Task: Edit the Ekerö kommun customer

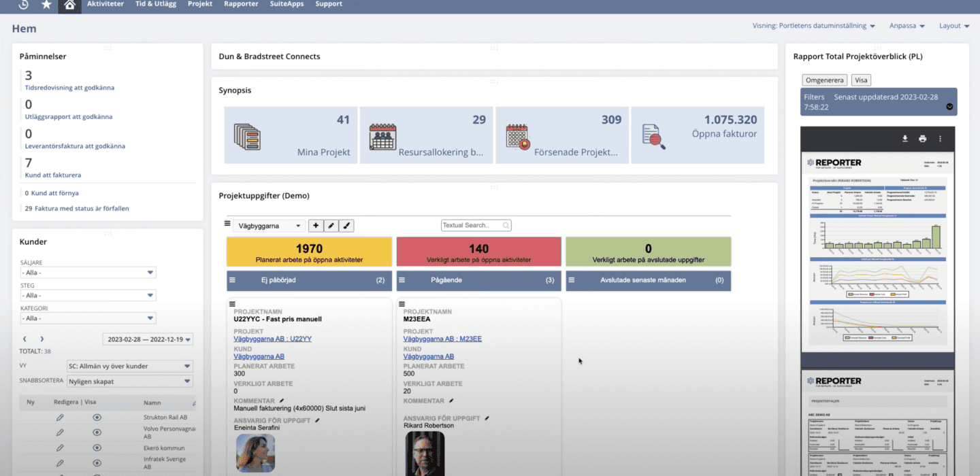Action: [60, 448]
